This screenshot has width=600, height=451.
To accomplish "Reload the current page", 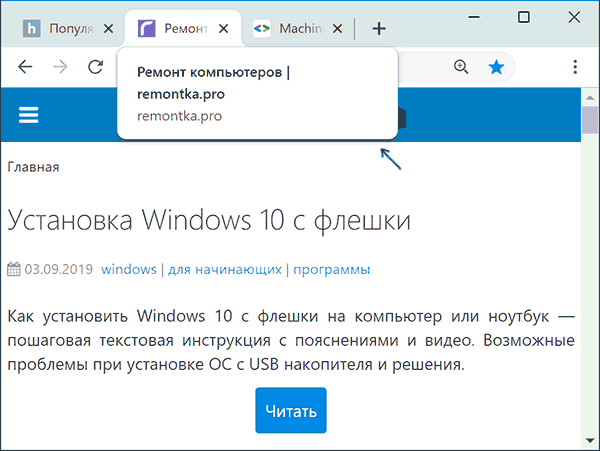I will (x=95, y=67).
